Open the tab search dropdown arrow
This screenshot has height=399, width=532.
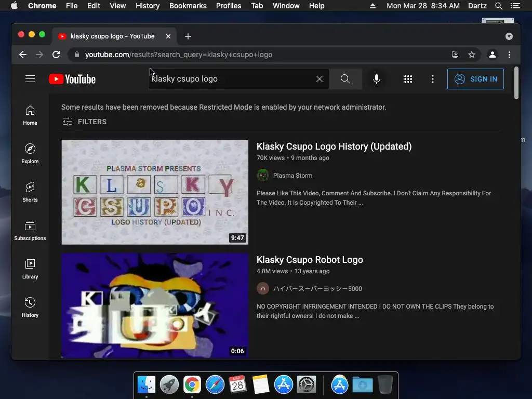[509, 36]
